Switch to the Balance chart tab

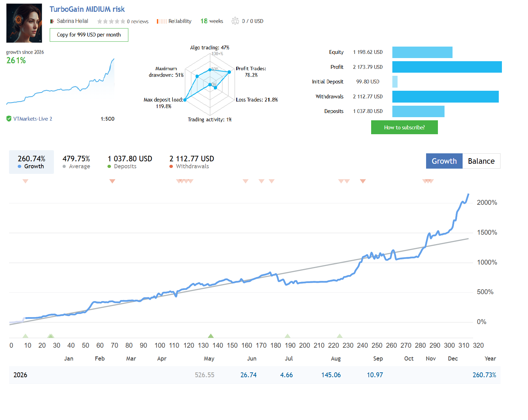pyautogui.click(x=481, y=161)
